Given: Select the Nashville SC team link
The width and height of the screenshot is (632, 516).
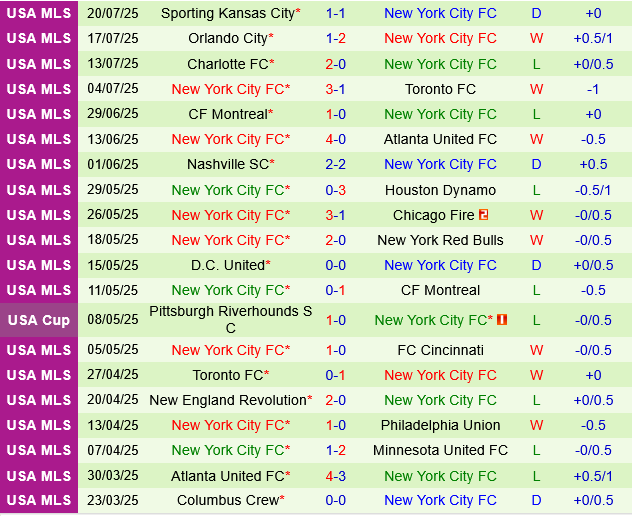Looking at the screenshot, I should [x=228, y=164].
